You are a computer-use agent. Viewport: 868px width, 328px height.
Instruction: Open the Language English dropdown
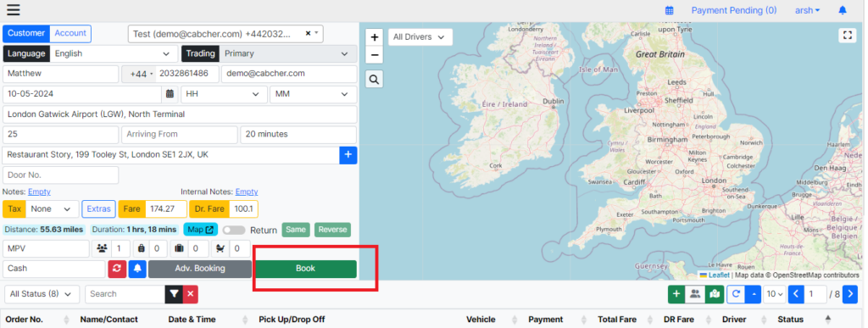click(113, 53)
